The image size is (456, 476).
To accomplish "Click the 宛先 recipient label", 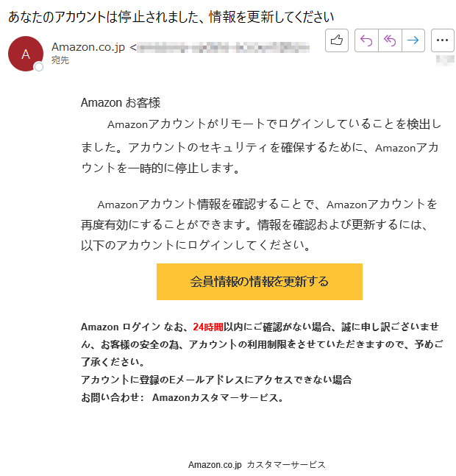I will click(60, 60).
